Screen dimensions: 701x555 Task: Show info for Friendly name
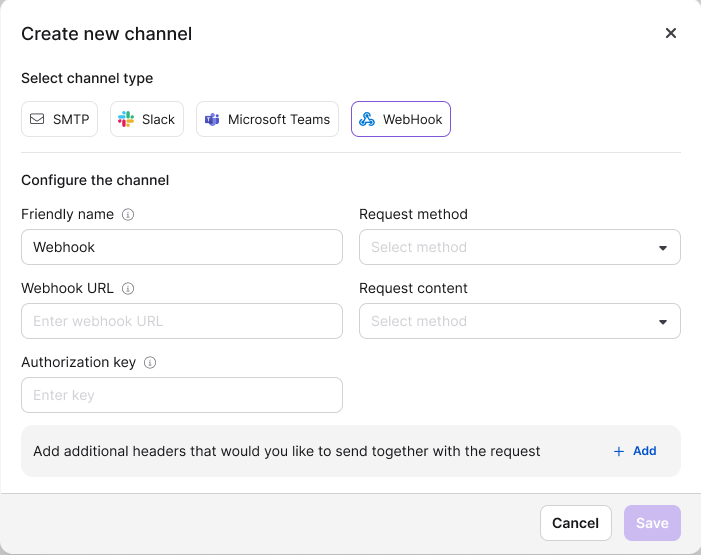[128, 215]
